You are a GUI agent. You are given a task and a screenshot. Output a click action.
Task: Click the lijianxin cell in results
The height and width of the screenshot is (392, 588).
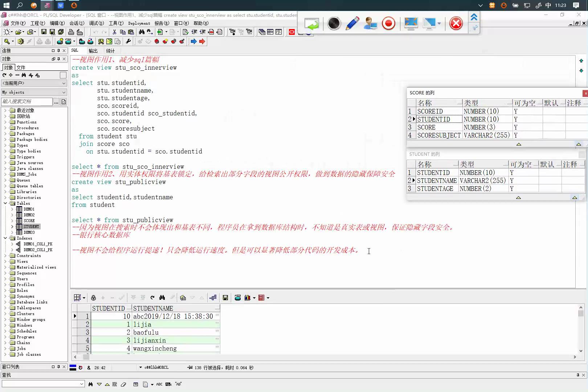pyautogui.click(x=176, y=340)
